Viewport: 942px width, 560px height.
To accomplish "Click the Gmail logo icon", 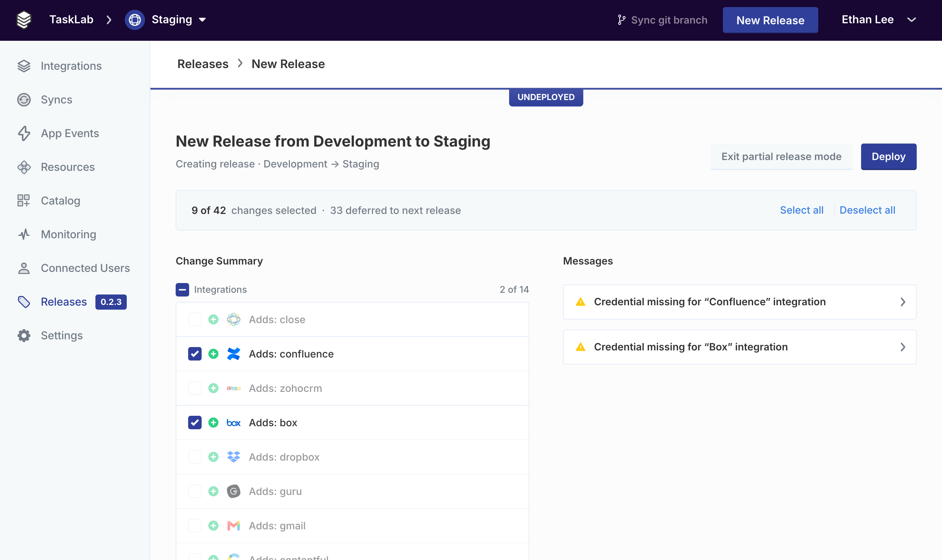I will tap(233, 526).
